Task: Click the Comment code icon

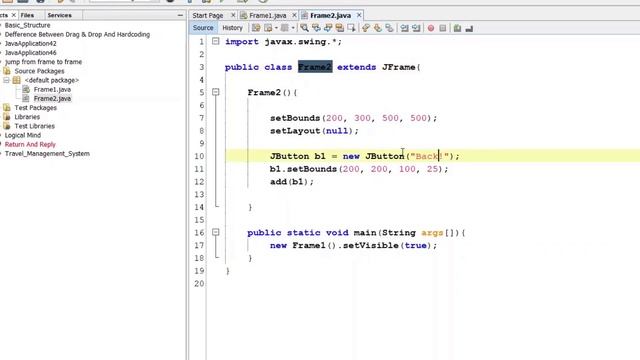Action: pyautogui.click(x=457, y=28)
